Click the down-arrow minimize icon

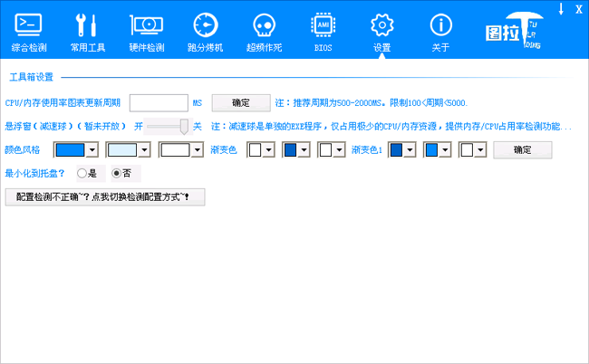561,9
